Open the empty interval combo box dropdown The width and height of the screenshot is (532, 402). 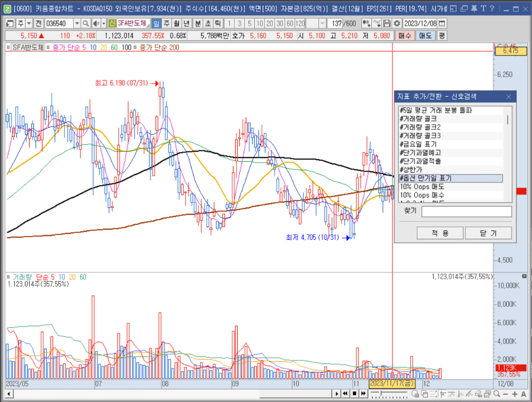pyautogui.click(x=322, y=23)
